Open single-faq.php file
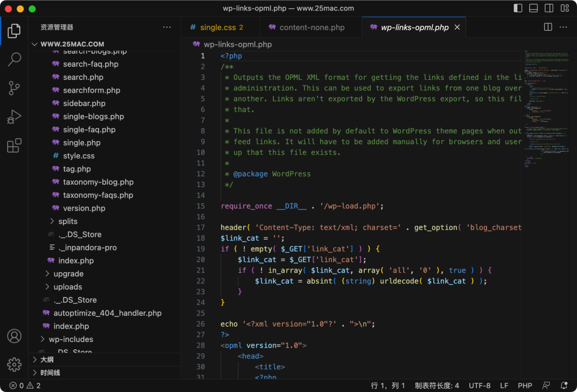 pos(89,130)
